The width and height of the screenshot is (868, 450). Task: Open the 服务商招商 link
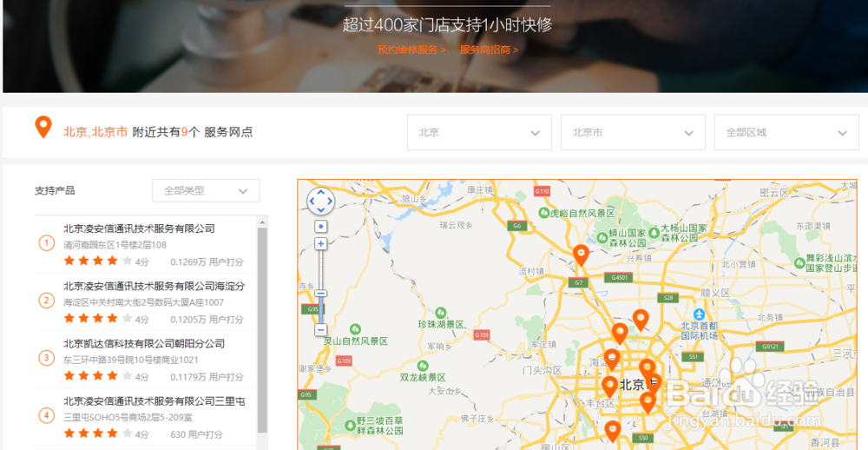pos(489,50)
